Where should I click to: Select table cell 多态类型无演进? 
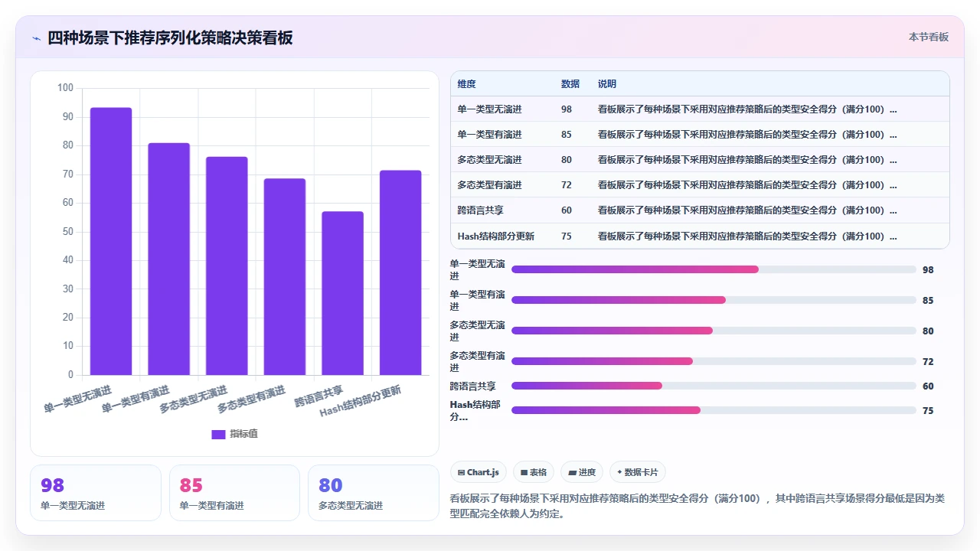click(490, 160)
